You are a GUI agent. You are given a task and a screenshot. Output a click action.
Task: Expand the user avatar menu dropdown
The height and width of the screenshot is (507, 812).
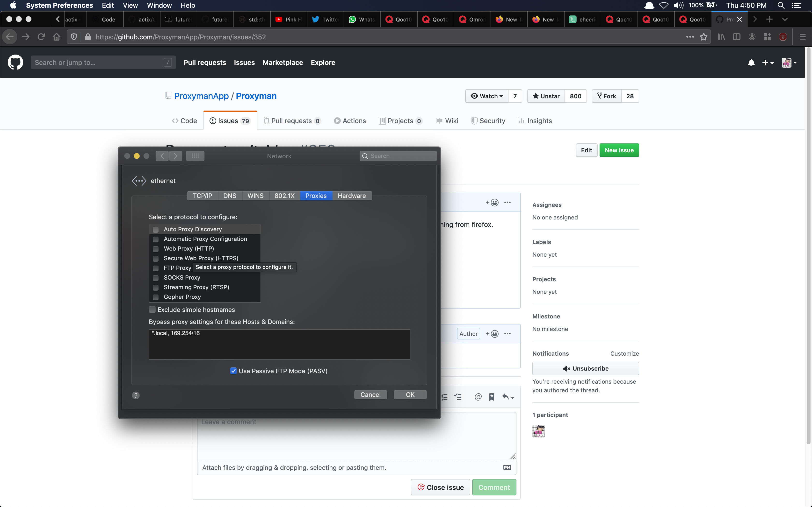point(789,63)
